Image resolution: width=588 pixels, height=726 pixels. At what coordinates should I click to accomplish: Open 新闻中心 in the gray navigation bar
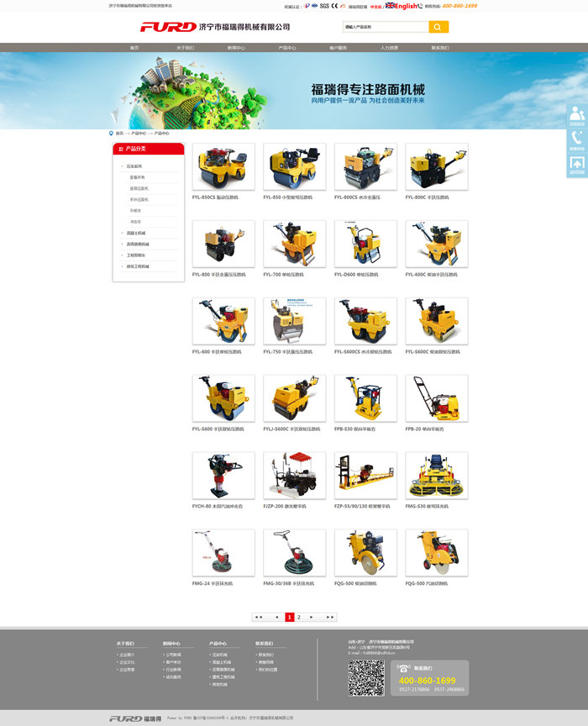[236, 48]
